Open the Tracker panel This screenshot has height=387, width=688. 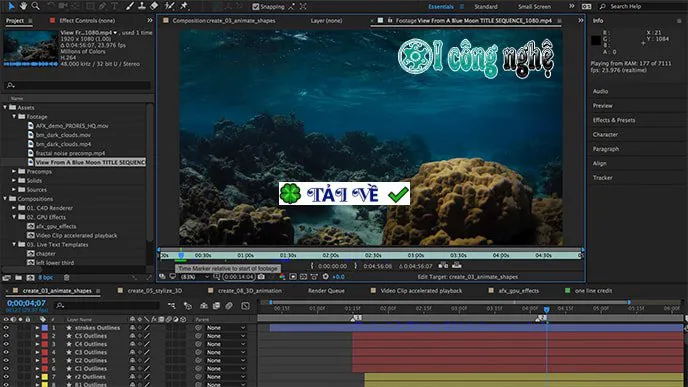click(602, 178)
